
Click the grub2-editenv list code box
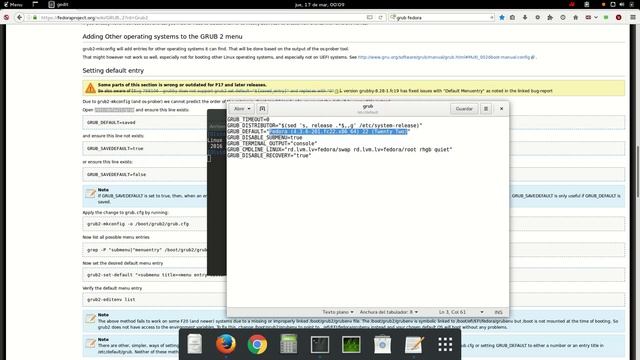tap(154, 300)
